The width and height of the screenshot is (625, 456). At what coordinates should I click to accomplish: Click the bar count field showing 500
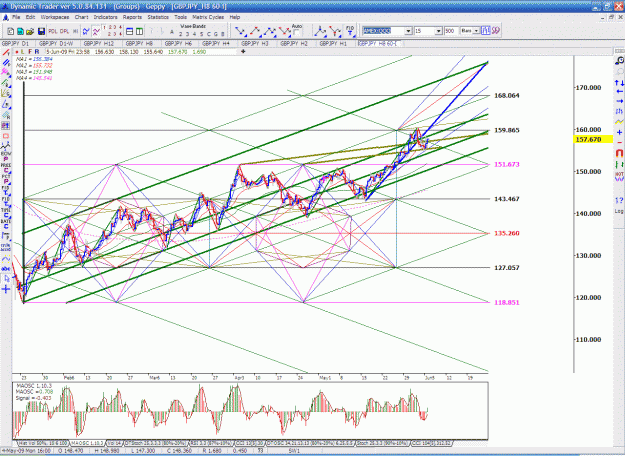451,31
